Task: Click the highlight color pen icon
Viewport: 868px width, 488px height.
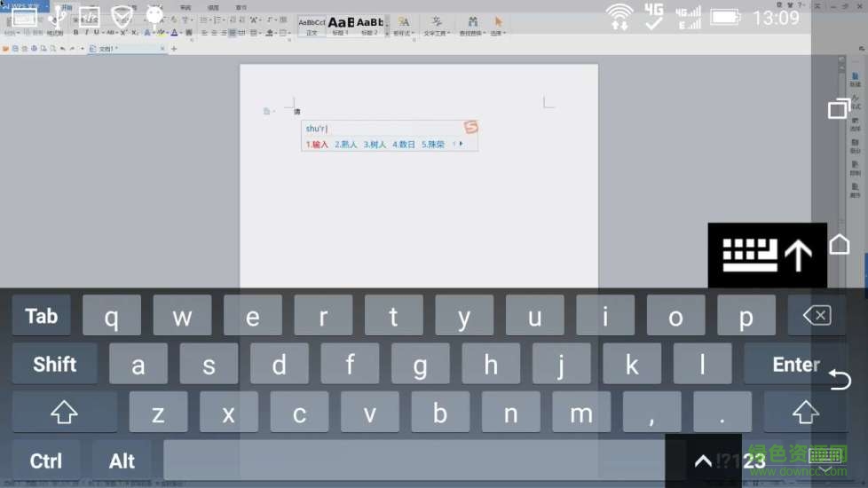Action: [161, 33]
